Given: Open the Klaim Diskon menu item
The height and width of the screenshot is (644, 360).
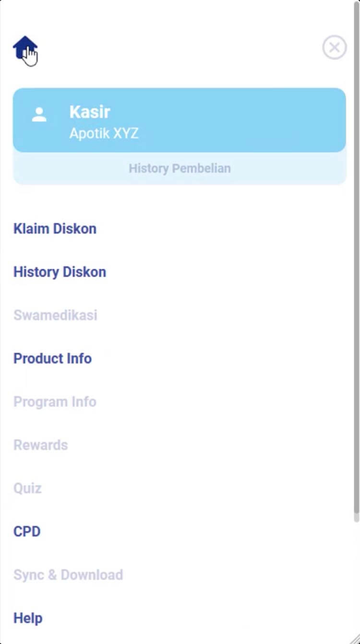Looking at the screenshot, I should pos(55,228).
